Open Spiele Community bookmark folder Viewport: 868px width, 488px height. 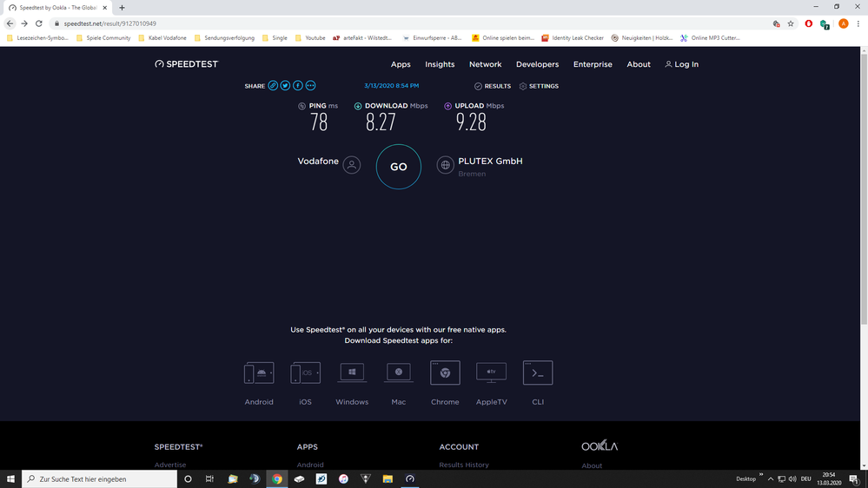(103, 38)
